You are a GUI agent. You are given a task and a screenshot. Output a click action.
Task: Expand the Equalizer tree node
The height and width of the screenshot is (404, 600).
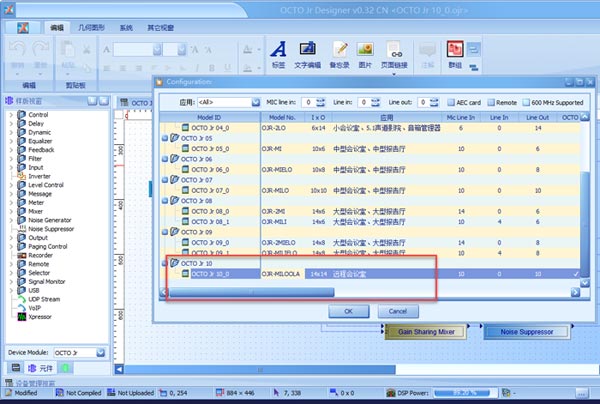[11, 140]
